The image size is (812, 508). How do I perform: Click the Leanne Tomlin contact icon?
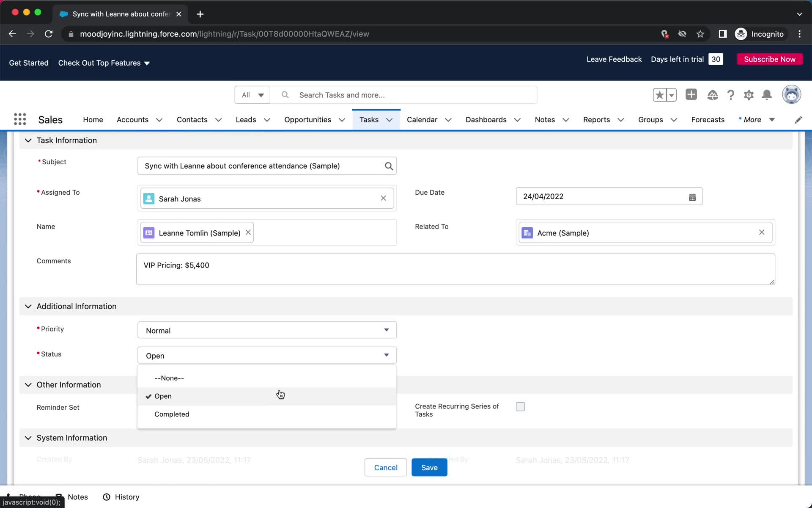tap(149, 233)
